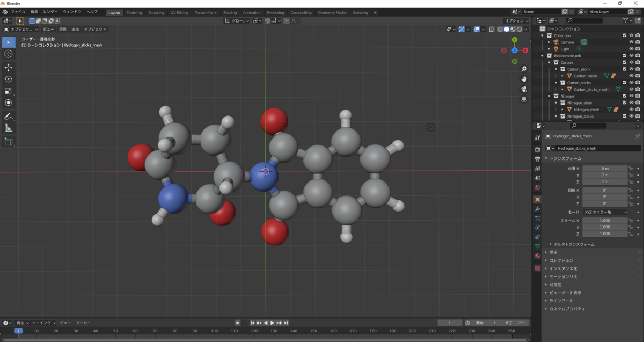Open the Particles properties tab
This screenshot has height=342, width=644.
[537, 218]
